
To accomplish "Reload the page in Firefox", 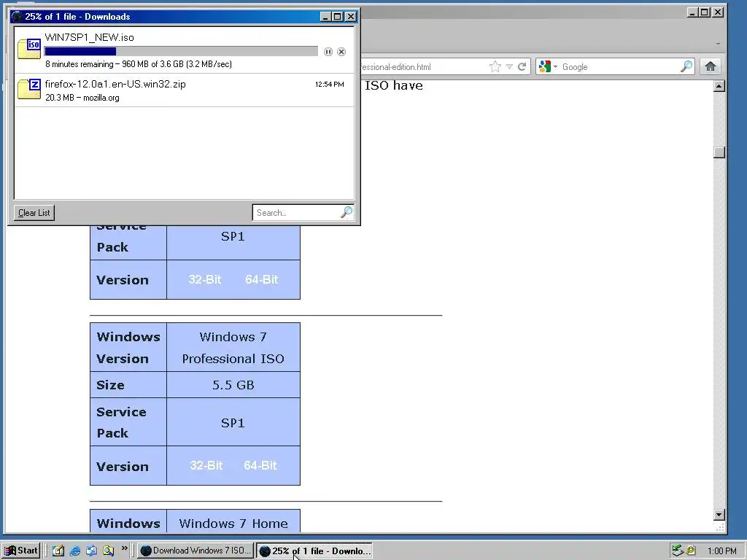I will coord(522,66).
